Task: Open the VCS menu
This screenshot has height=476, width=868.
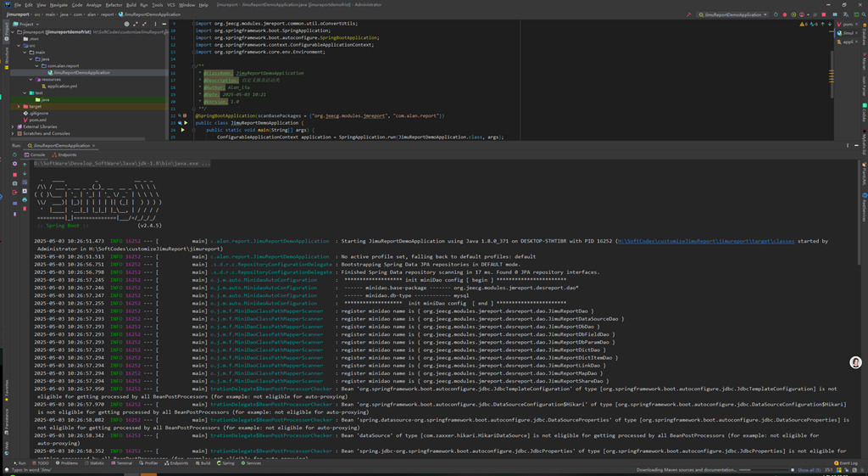Action: pyautogui.click(x=171, y=5)
